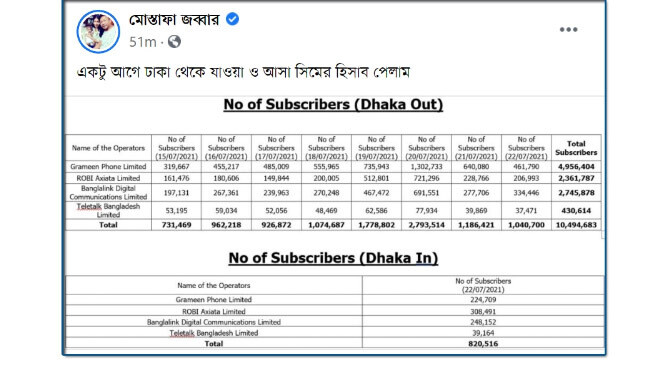Click the Dhaka In table heading

(333, 258)
